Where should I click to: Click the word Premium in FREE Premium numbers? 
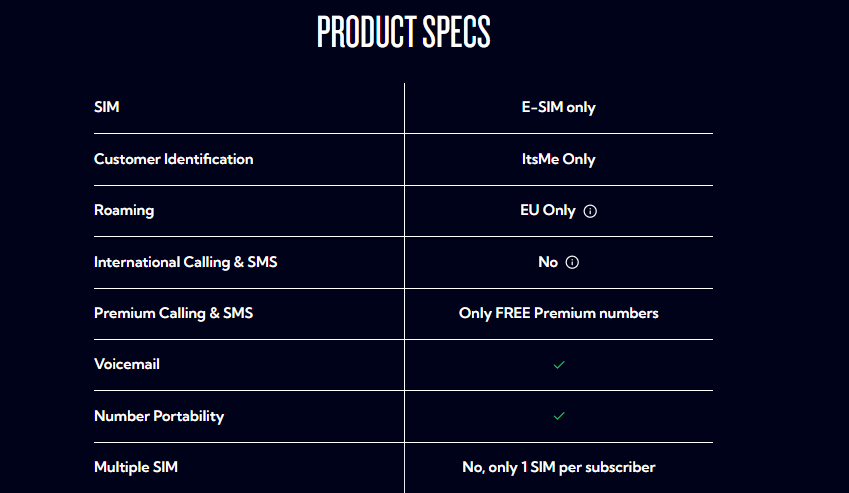point(564,313)
